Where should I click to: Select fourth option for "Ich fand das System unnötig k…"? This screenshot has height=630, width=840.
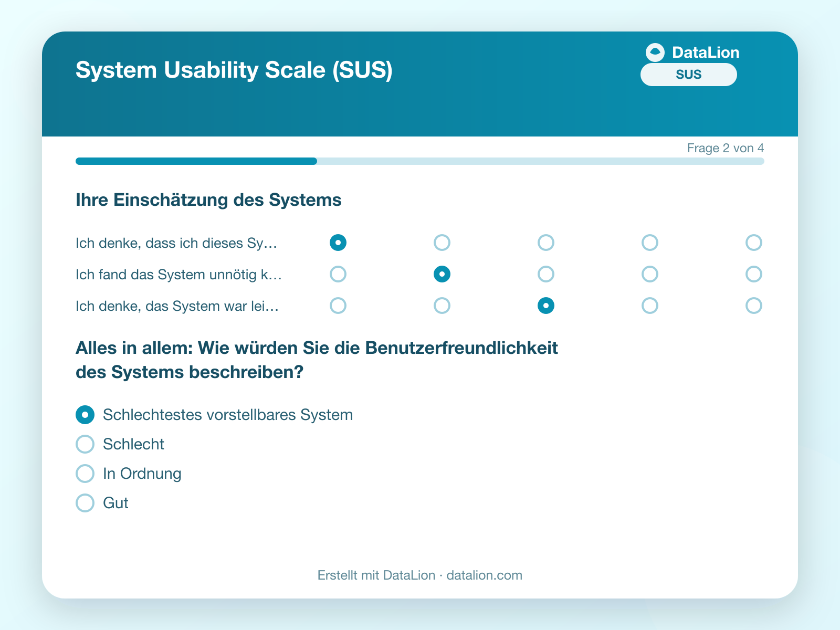tap(650, 274)
